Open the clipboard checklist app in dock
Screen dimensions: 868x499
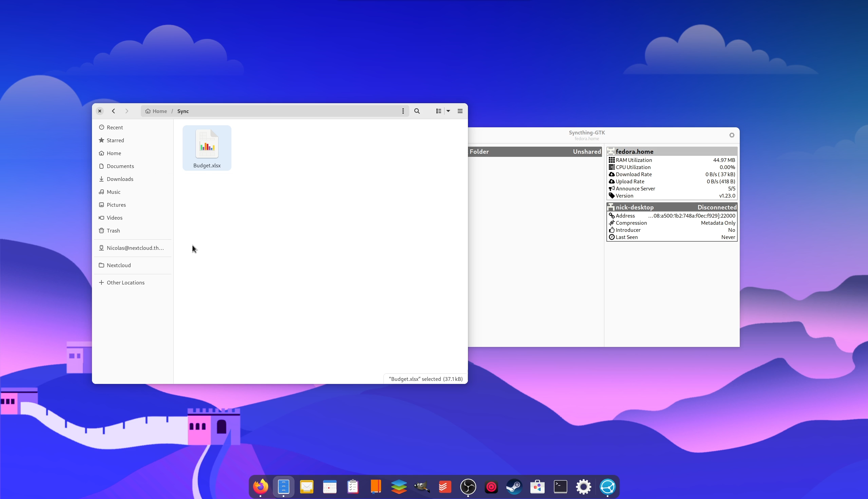353,487
